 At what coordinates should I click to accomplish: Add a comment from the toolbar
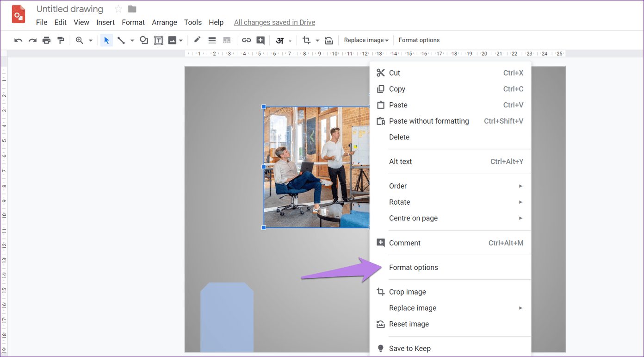pos(260,40)
